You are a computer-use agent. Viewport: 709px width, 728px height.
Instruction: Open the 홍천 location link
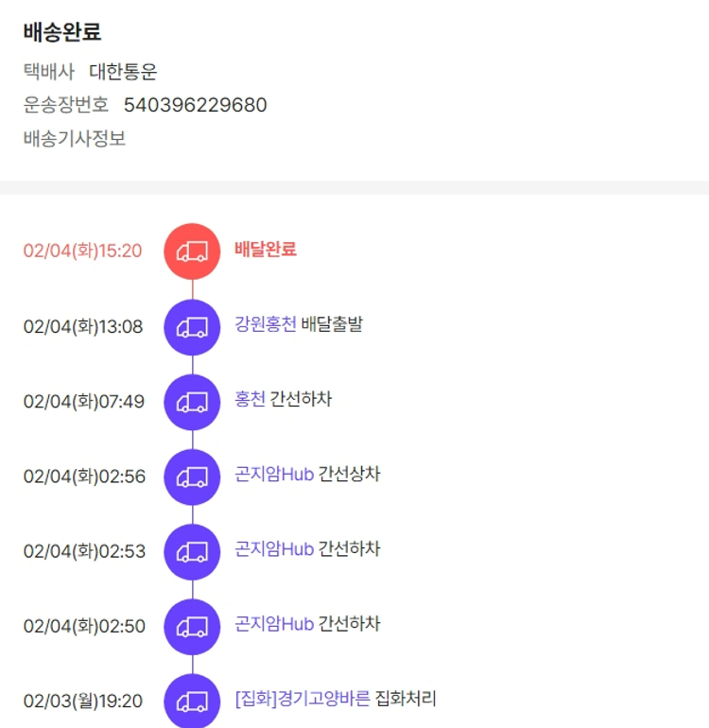250,400
